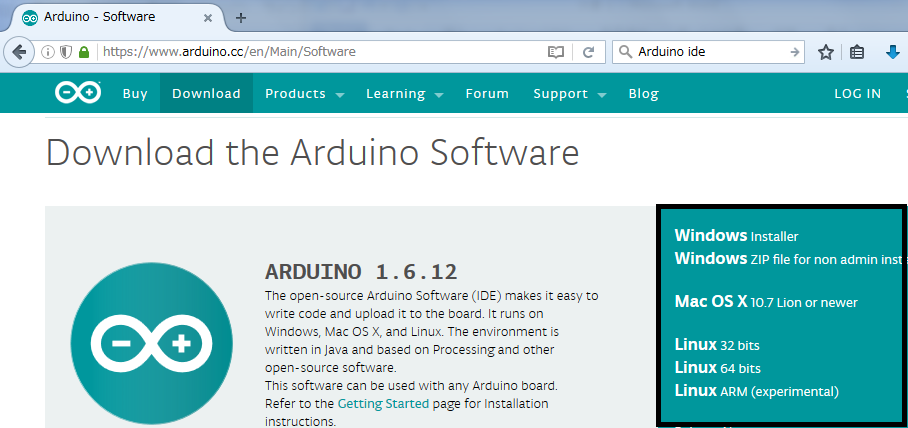Click the Arduino favicon on the tab
908x428 pixels.
[30, 17]
